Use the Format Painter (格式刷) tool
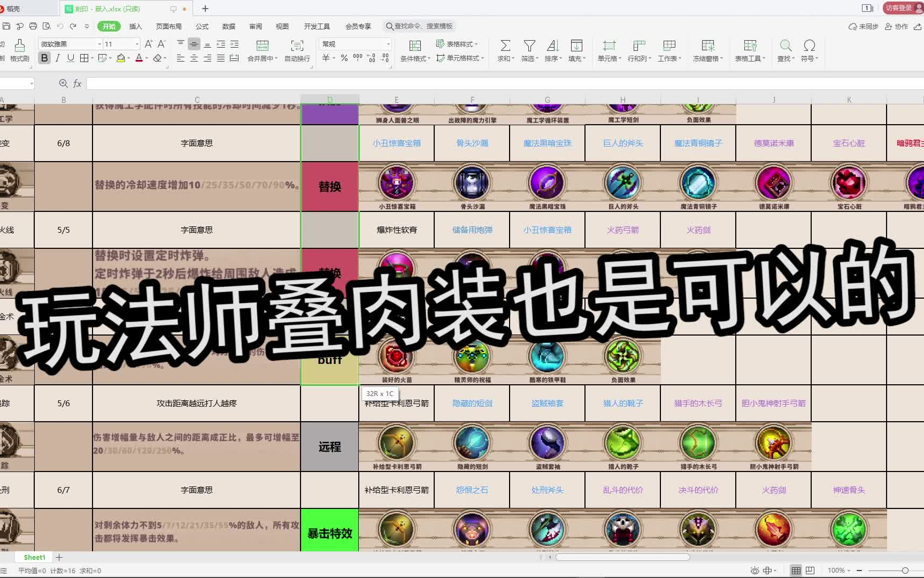Image resolution: width=924 pixels, height=578 pixels. click(x=20, y=51)
